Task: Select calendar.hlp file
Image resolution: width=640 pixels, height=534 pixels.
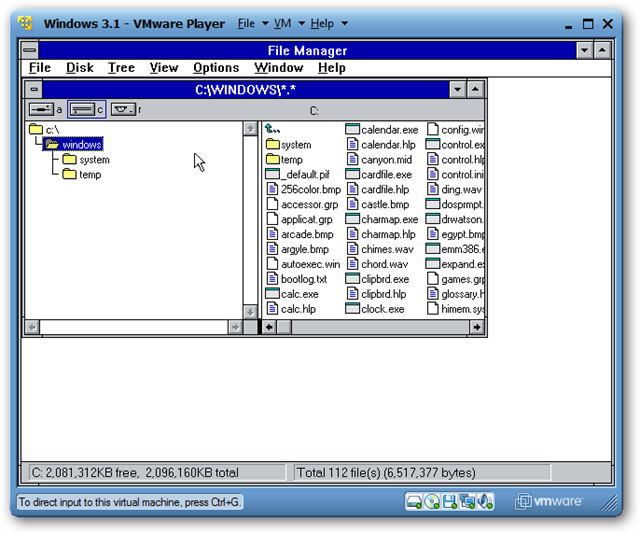Action: point(380,145)
